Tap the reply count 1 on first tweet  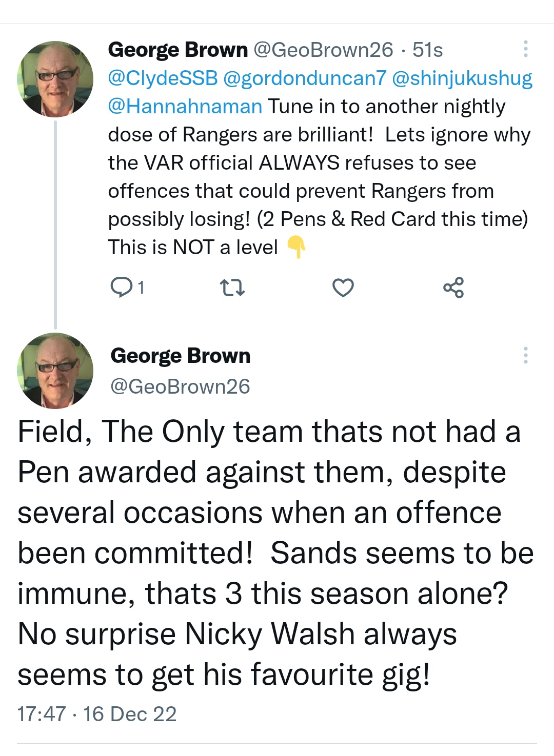tap(141, 288)
